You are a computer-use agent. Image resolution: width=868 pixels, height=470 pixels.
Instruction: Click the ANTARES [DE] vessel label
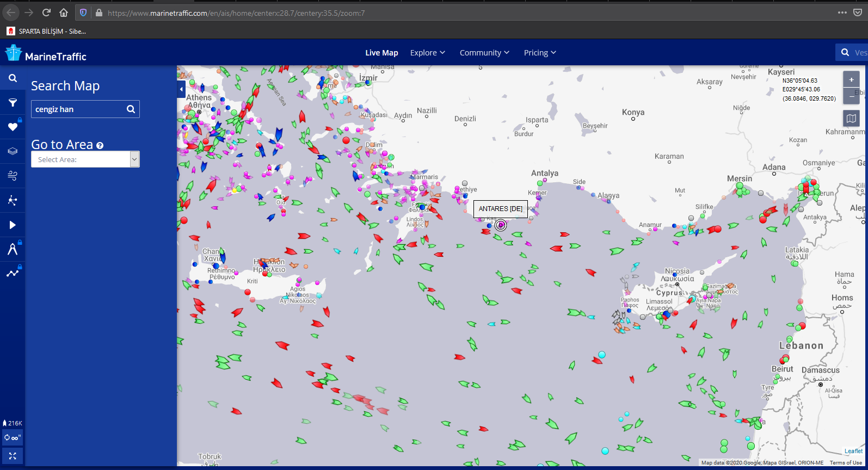[x=501, y=209]
